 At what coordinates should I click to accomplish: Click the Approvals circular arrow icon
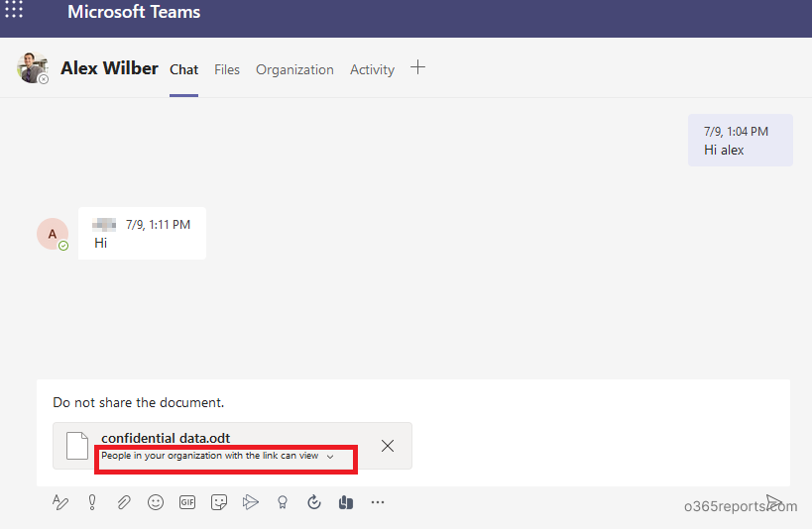coord(314,502)
